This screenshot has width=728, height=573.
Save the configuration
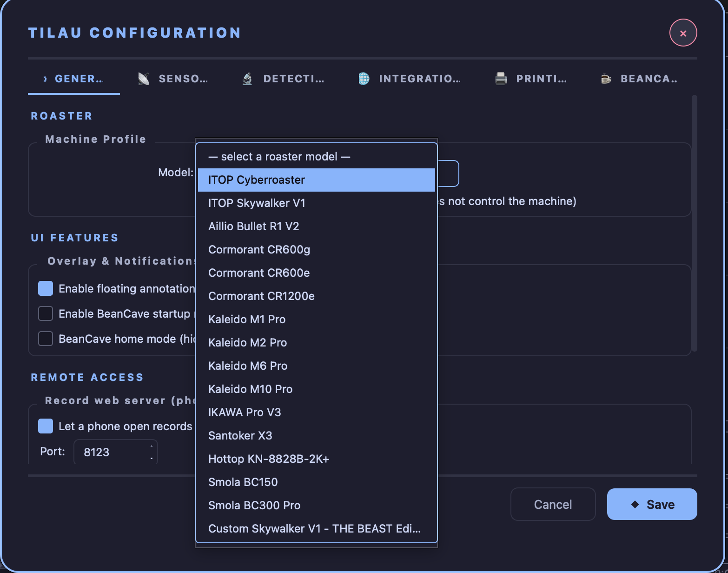pos(652,504)
